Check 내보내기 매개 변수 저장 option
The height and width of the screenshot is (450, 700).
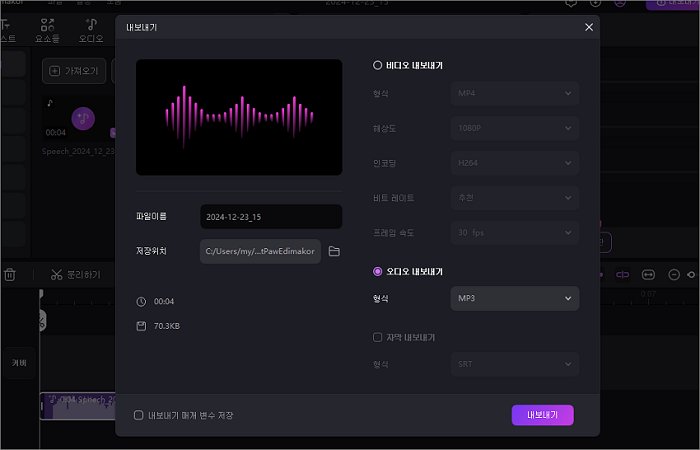tap(138, 415)
